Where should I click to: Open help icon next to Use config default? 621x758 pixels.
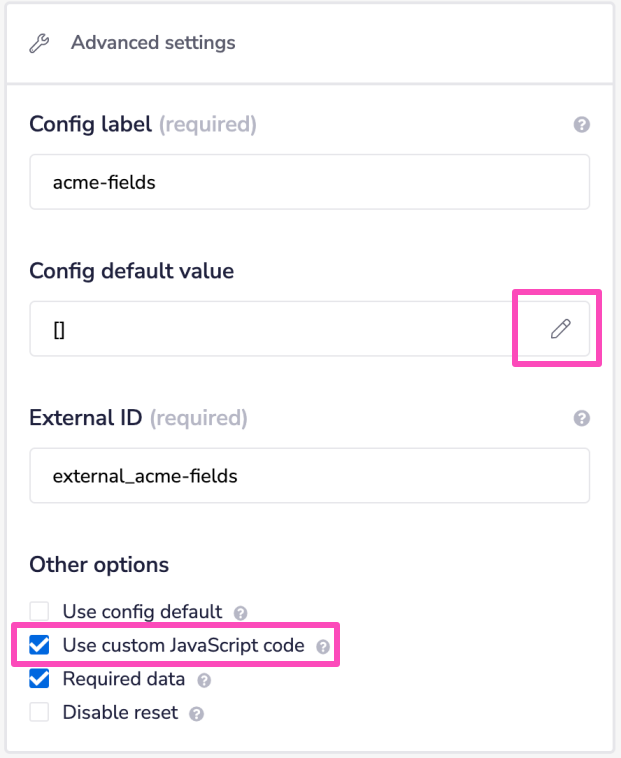tap(240, 612)
